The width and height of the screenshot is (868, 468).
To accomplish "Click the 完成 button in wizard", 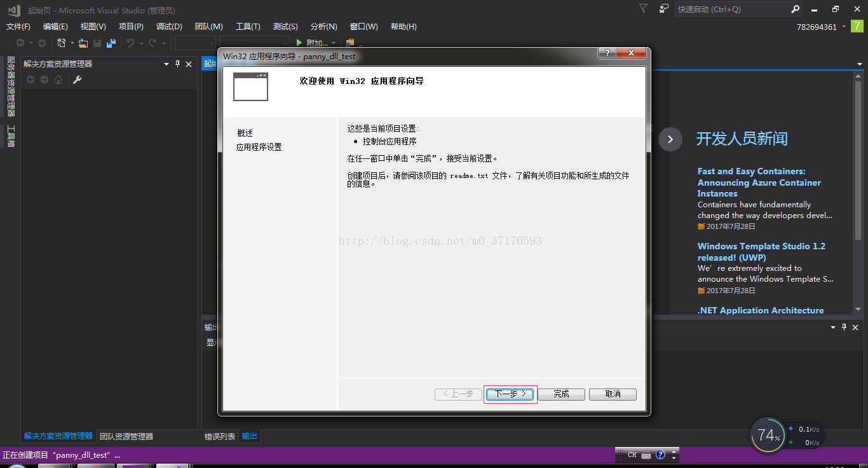I will click(562, 394).
